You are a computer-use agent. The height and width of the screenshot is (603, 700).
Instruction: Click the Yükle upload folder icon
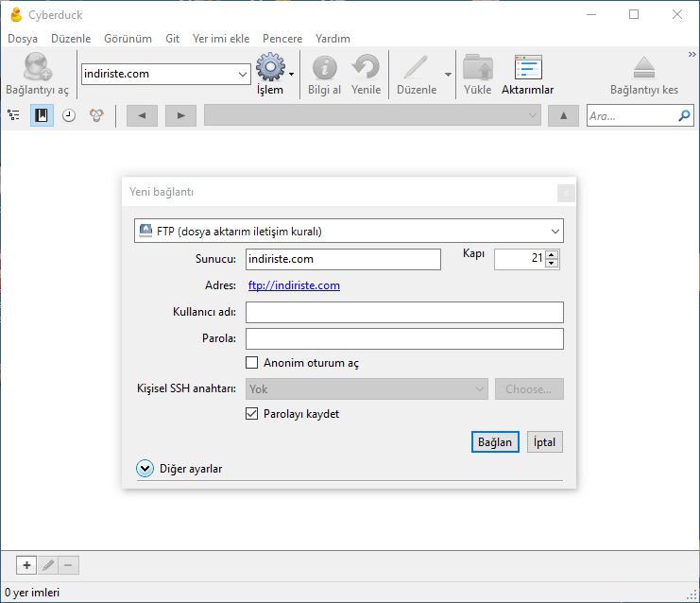(478, 67)
